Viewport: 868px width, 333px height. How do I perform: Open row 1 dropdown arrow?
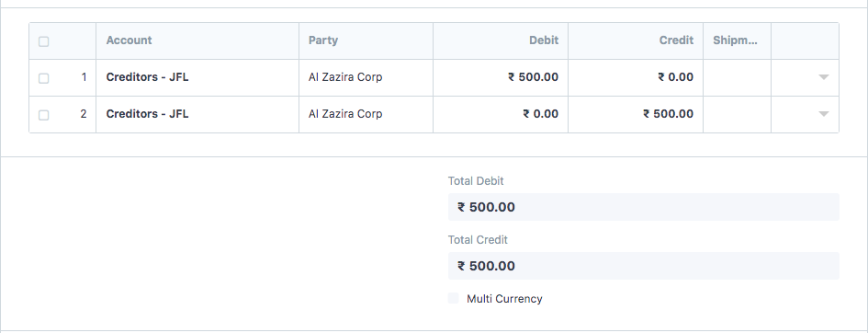[823, 77]
